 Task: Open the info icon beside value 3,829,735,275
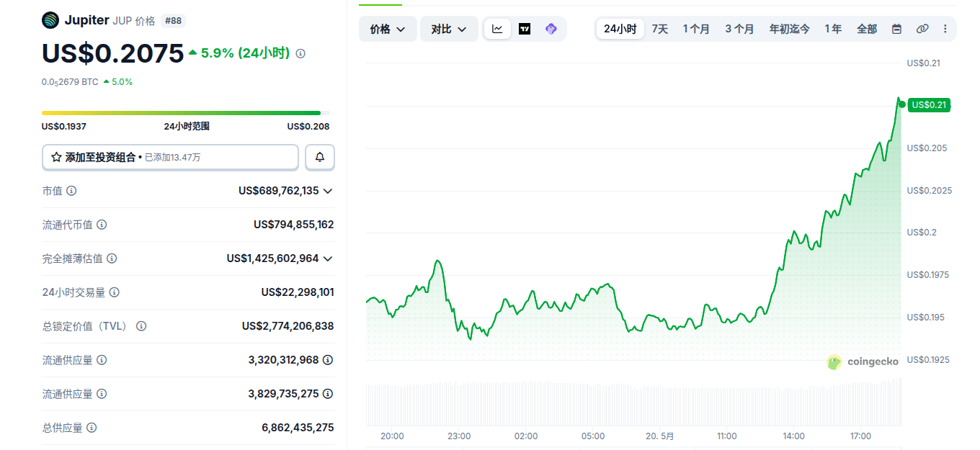328,394
